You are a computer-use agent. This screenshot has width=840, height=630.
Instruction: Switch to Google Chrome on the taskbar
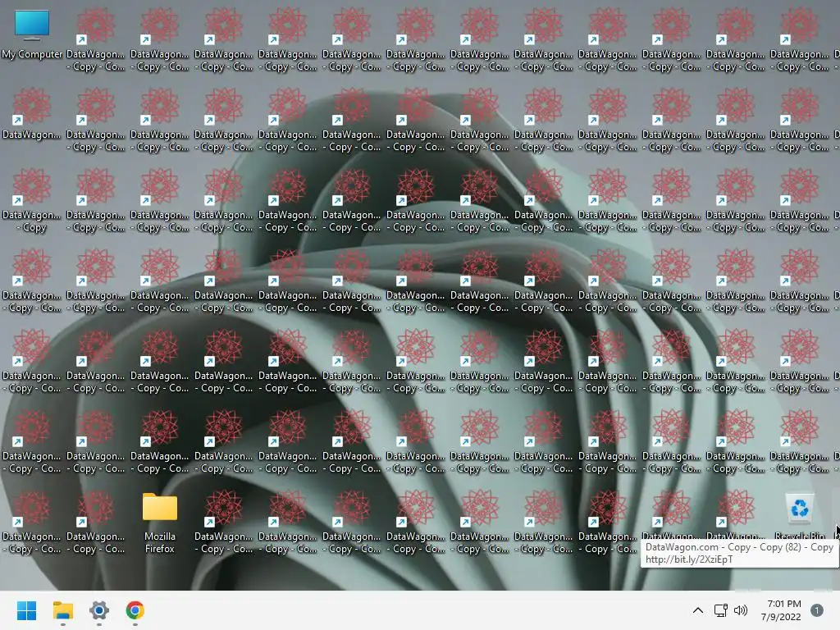(x=135, y=610)
